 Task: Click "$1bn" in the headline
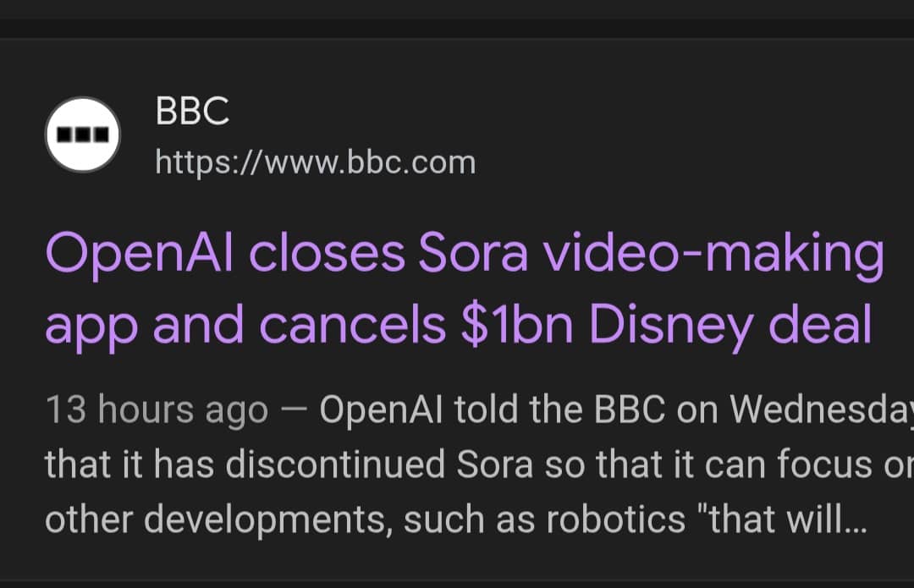pos(517,325)
